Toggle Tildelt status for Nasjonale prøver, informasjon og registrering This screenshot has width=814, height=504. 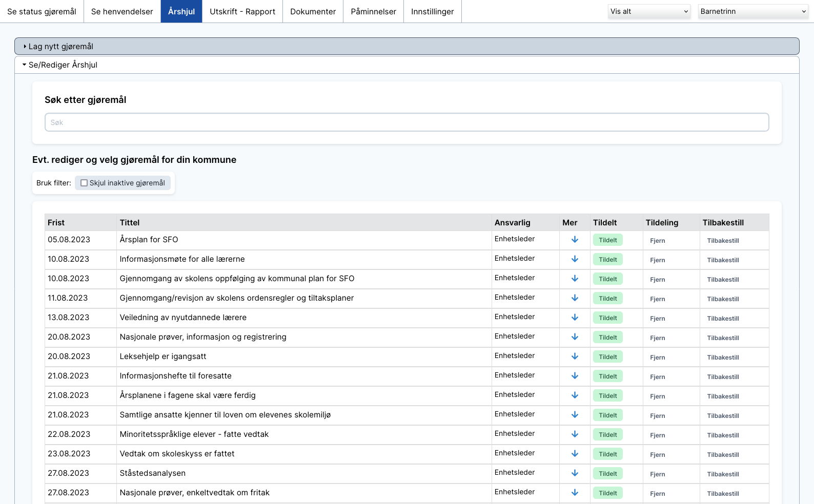click(607, 338)
